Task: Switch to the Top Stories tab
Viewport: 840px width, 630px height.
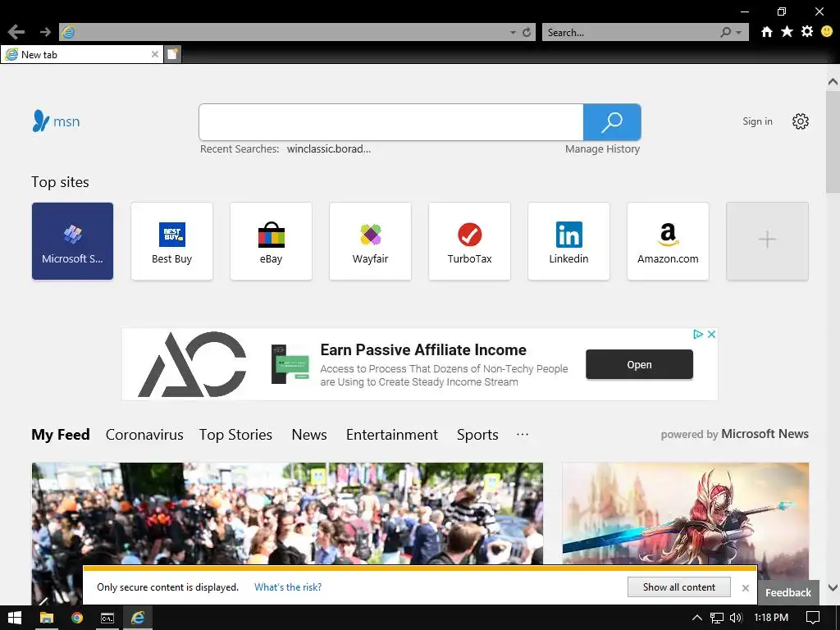Action: click(235, 435)
